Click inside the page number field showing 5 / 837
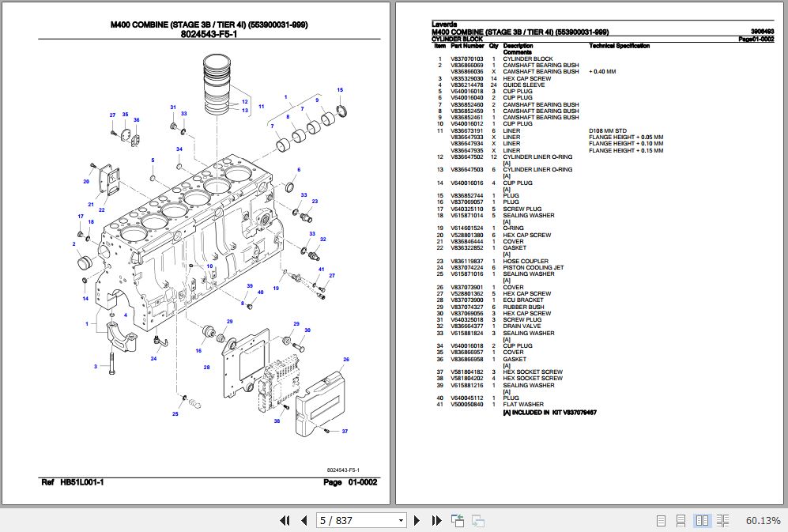This screenshot has width=788, height=532. coord(348,520)
